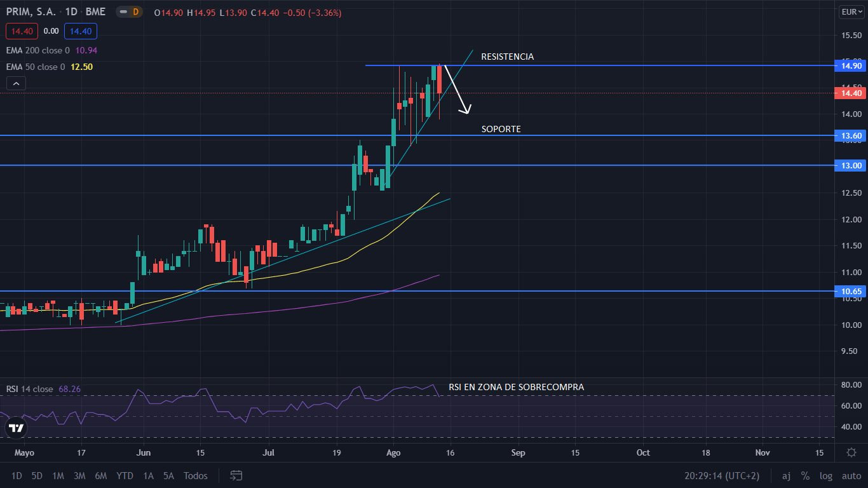Collapse the indicator legend chevron

pyautogui.click(x=17, y=83)
